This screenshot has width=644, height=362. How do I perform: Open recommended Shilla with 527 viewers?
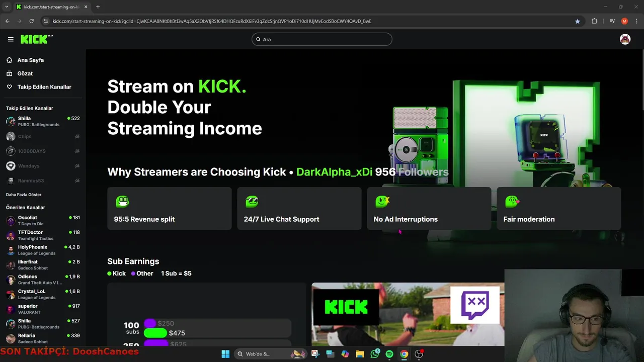[43, 324]
